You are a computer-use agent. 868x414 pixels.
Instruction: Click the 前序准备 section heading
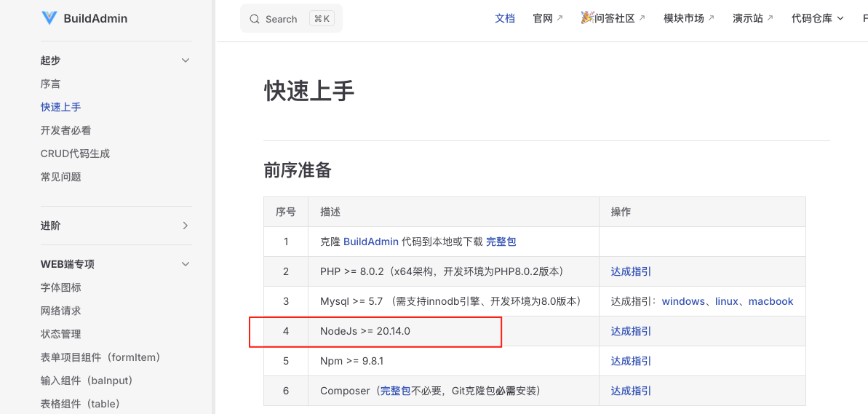point(298,170)
